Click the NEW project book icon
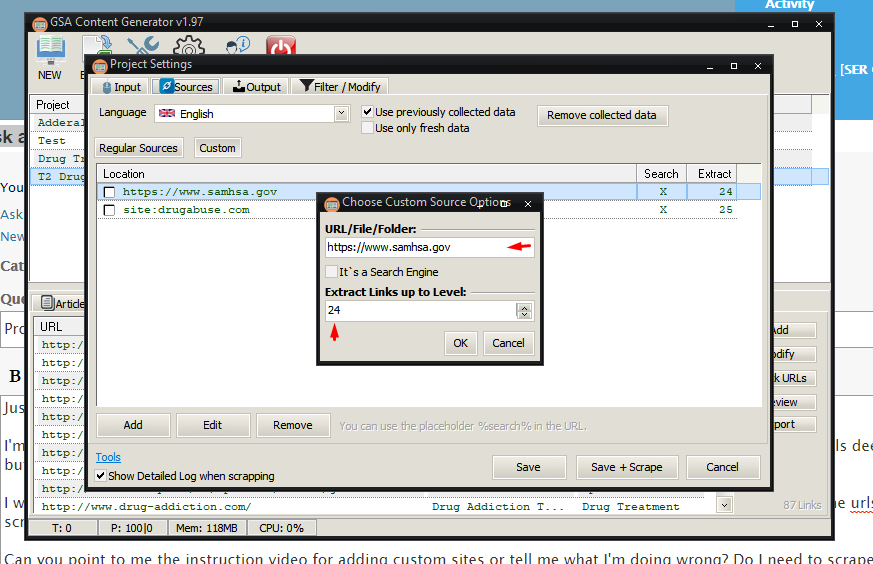The width and height of the screenshot is (873, 564). coord(50,50)
